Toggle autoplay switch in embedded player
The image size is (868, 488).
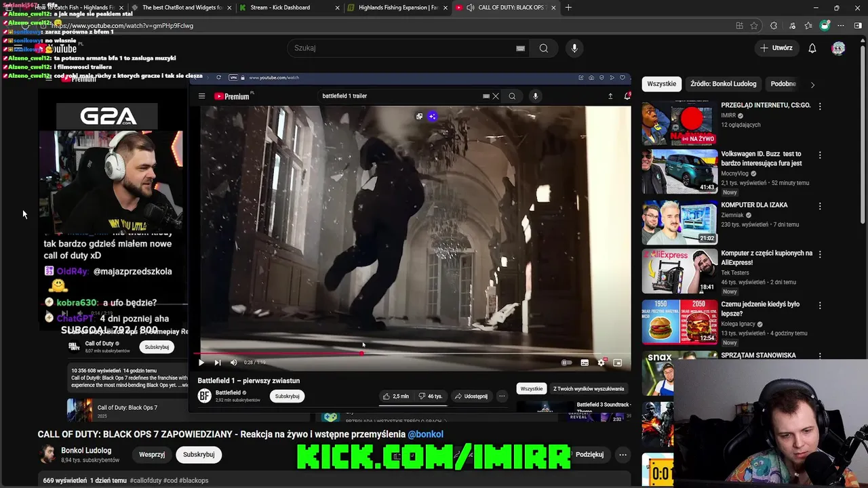(567, 363)
